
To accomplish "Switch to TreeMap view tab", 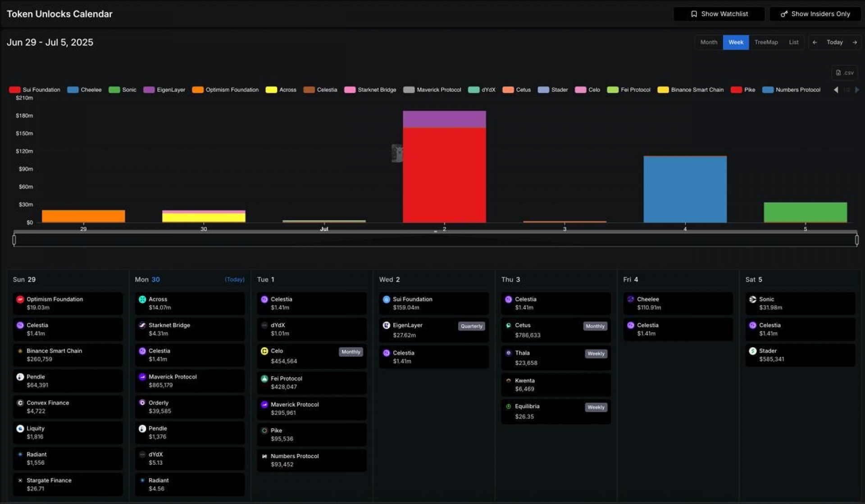I will click(x=766, y=42).
